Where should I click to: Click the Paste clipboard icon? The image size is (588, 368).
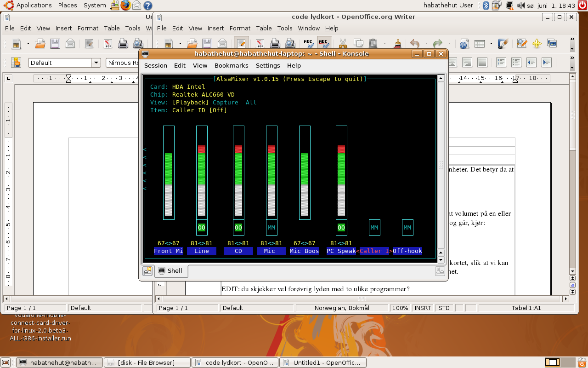pyautogui.click(x=373, y=44)
